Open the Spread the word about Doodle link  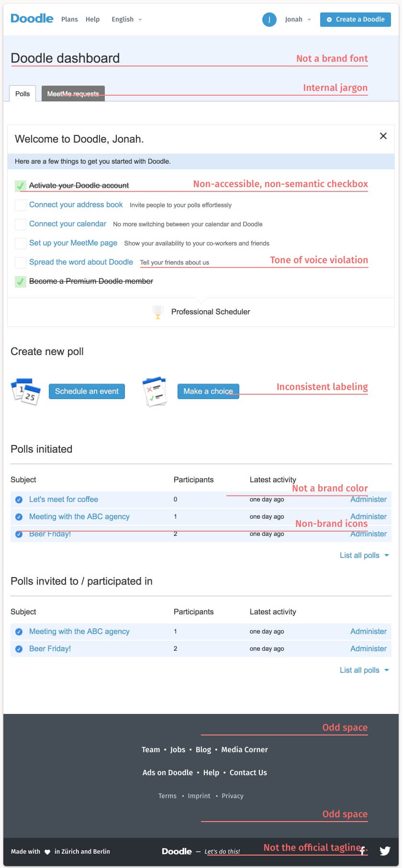pos(81,262)
